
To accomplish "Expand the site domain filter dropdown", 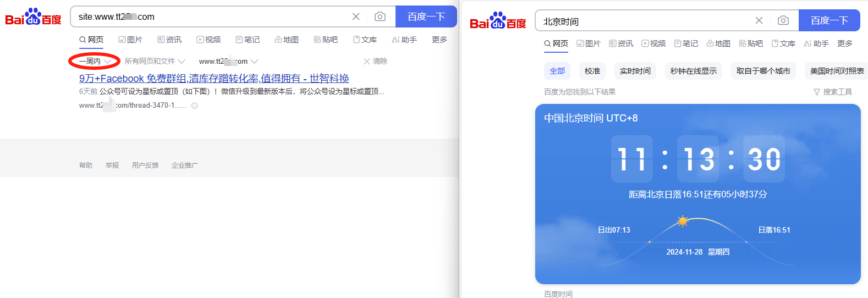I will pos(228,61).
